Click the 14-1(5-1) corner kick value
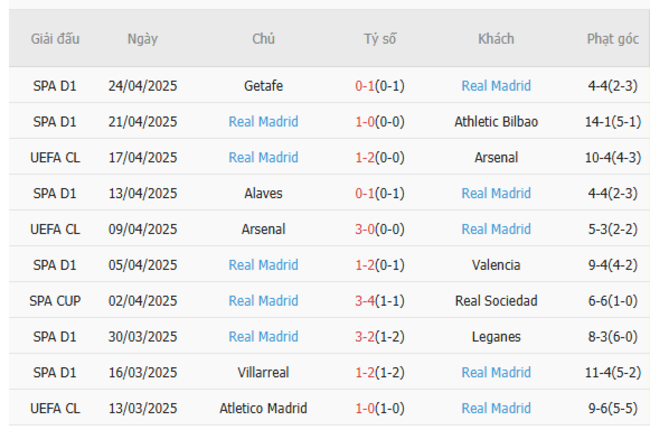The width and height of the screenshot is (650, 430). click(612, 122)
